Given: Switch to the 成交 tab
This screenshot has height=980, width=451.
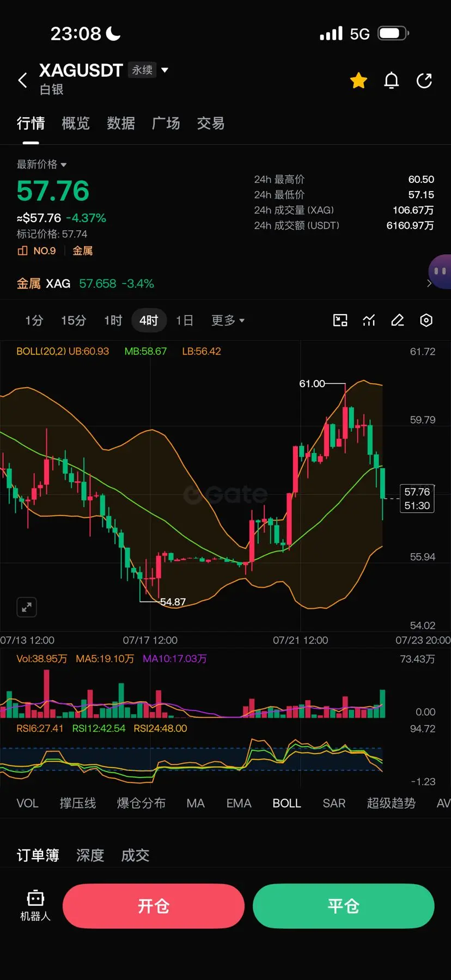Looking at the screenshot, I should [135, 855].
